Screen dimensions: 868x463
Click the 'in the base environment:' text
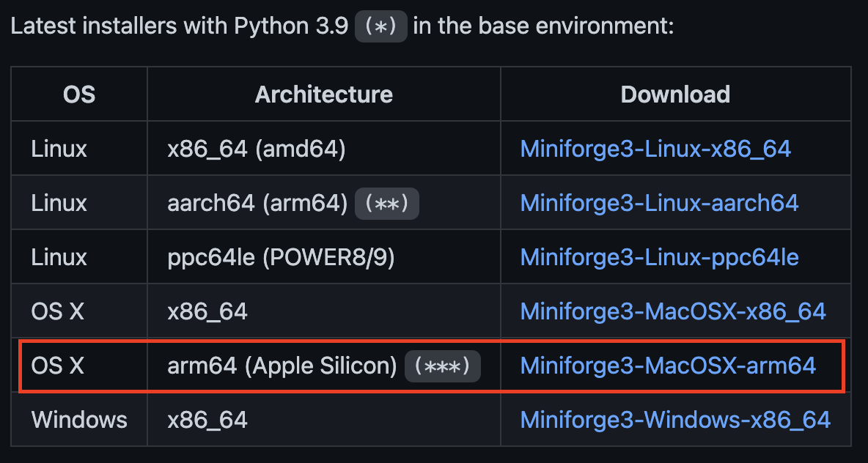544,26
